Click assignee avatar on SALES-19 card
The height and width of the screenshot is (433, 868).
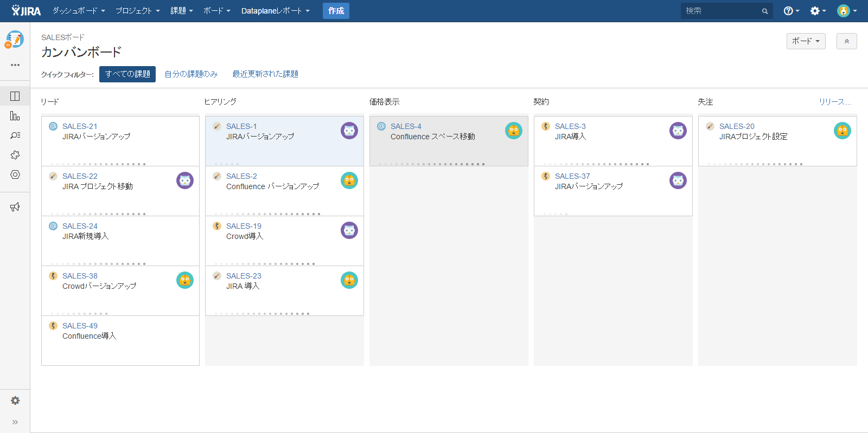(x=349, y=230)
